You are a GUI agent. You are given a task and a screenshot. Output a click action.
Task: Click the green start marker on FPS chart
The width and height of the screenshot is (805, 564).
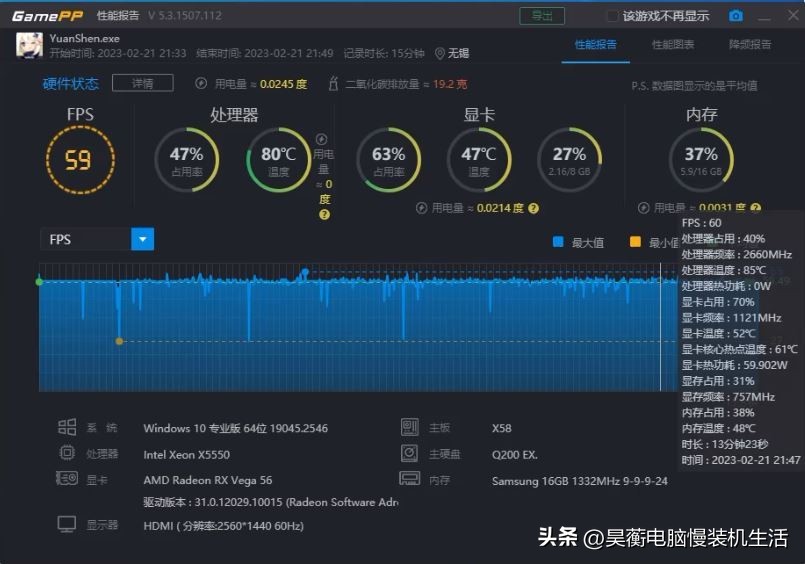[39, 282]
